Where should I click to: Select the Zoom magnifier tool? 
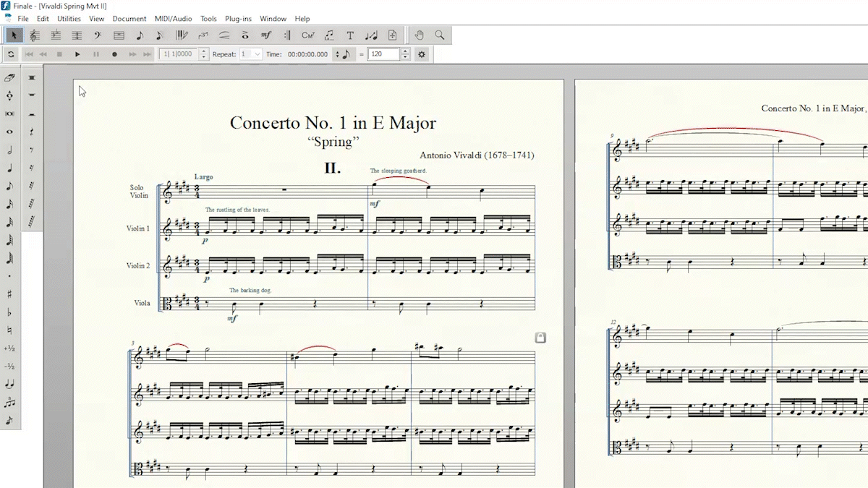[x=439, y=35]
